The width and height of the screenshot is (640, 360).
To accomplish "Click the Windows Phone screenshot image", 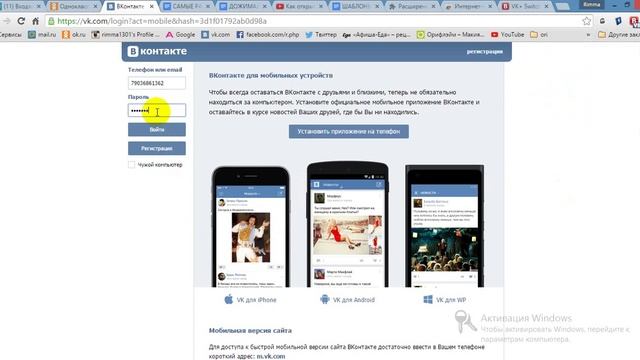I will [444, 226].
